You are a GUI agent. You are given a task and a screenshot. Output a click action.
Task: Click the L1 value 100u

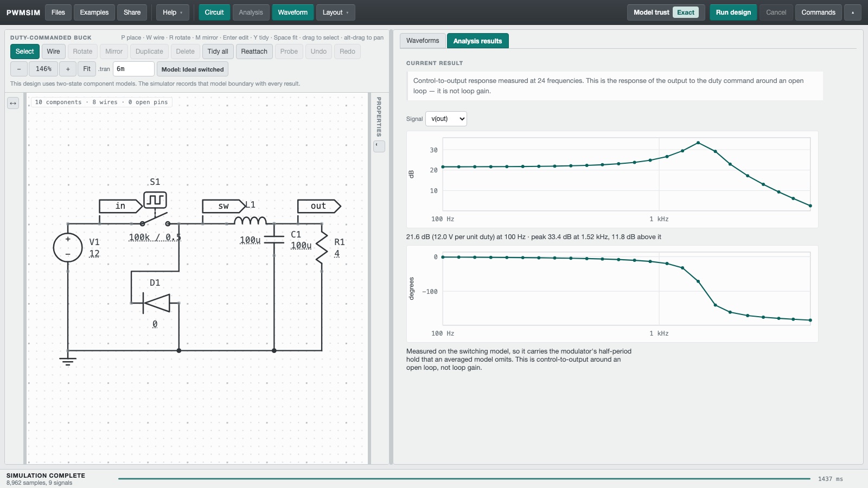tap(250, 240)
